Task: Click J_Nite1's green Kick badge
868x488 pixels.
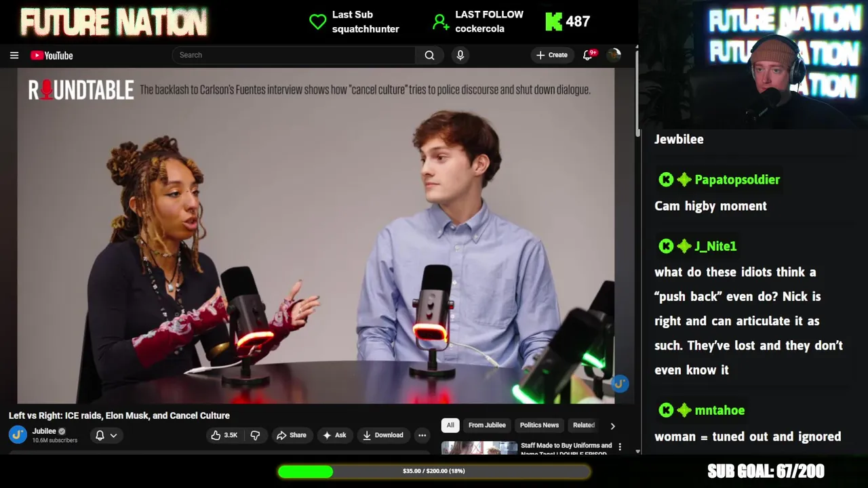Action: pos(666,246)
